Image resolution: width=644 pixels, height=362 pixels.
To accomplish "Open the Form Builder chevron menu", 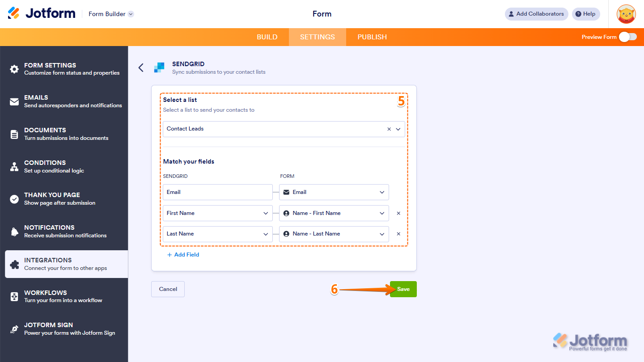I will 130,14.
